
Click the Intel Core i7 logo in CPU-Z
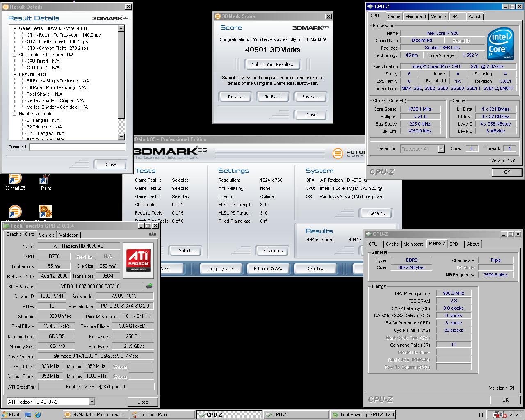pyautogui.click(x=501, y=43)
